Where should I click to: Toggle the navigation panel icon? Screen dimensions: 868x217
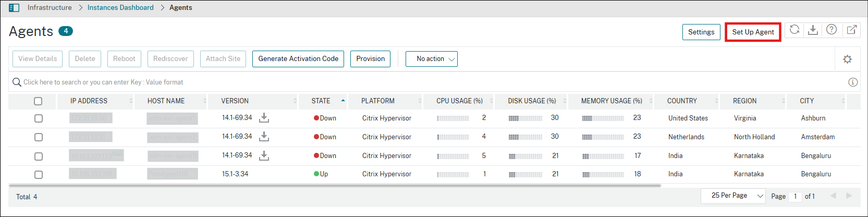(14, 8)
